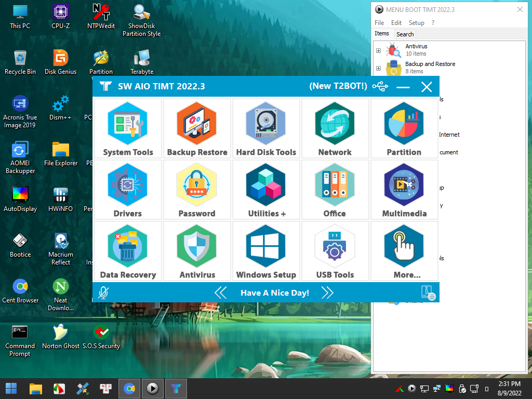Image resolution: width=532 pixels, height=399 pixels.
Task: Open Antivirus tile in SW AIO
Action: pyautogui.click(x=197, y=251)
